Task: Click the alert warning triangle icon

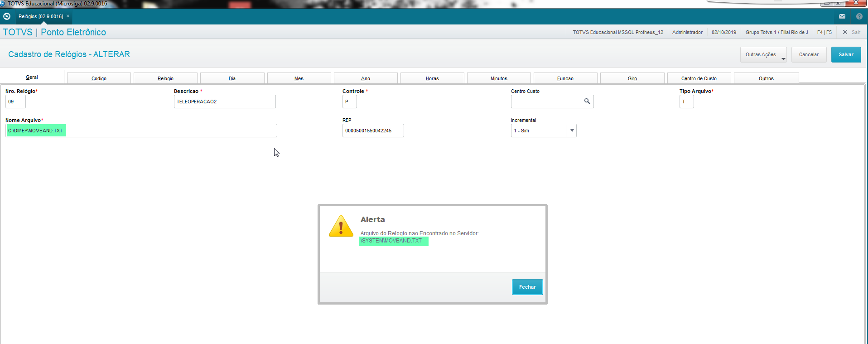Action: pos(341,226)
